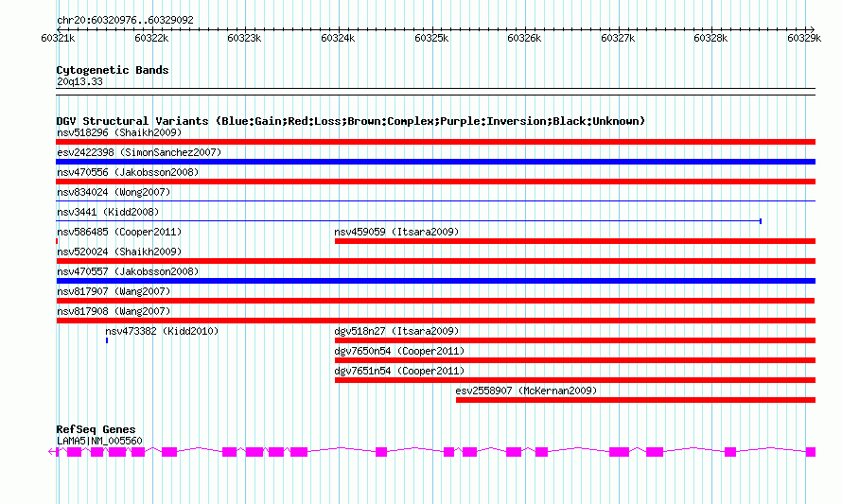Click the esv2422398 (SimonSanchez2007) label
The height and width of the screenshot is (504, 842).
coord(139,152)
